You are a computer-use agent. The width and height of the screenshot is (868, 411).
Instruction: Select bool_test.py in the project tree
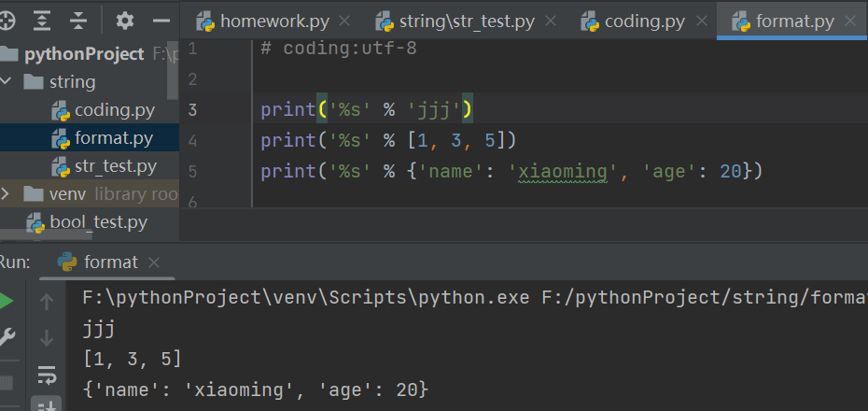click(x=98, y=222)
